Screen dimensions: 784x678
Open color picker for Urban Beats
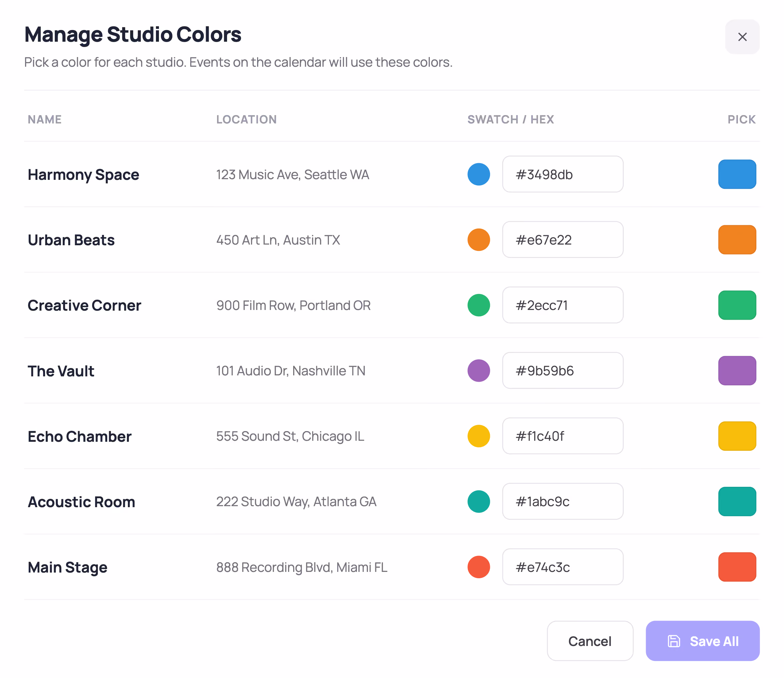click(x=737, y=240)
